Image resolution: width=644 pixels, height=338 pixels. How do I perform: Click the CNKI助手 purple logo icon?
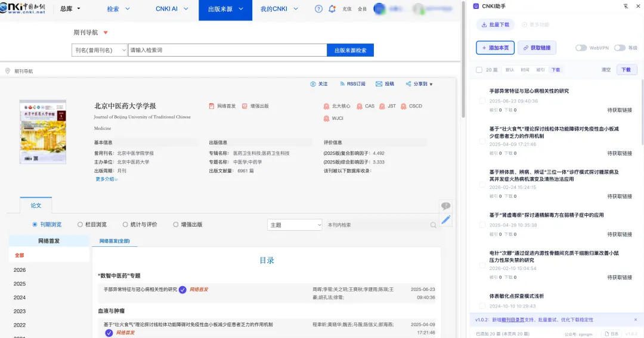[x=476, y=6]
